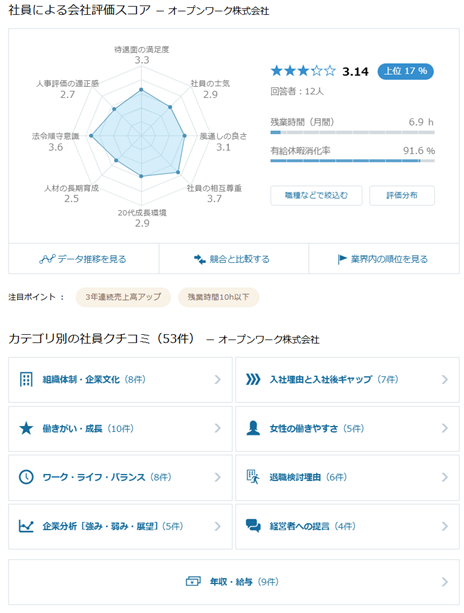Click カテゴリ別の社員クチコミ (53件) heading
This screenshot has height=613, width=464.
(102, 338)
